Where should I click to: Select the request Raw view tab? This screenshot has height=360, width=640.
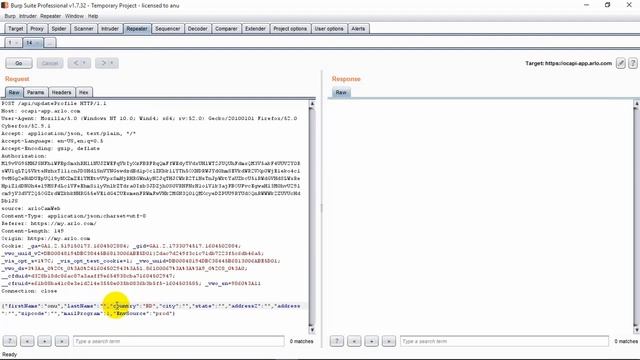point(14,92)
